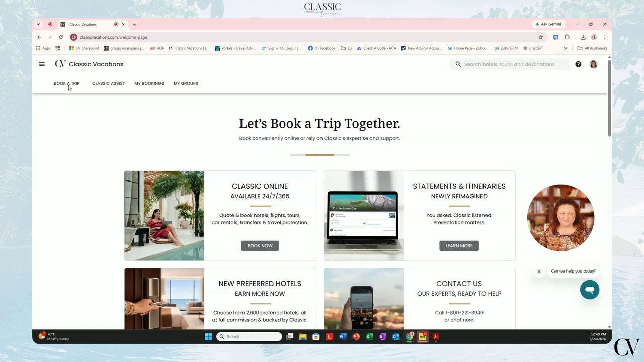Open Task View on the taskbar
644x362 pixels.
pyautogui.click(x=290, y=337)
